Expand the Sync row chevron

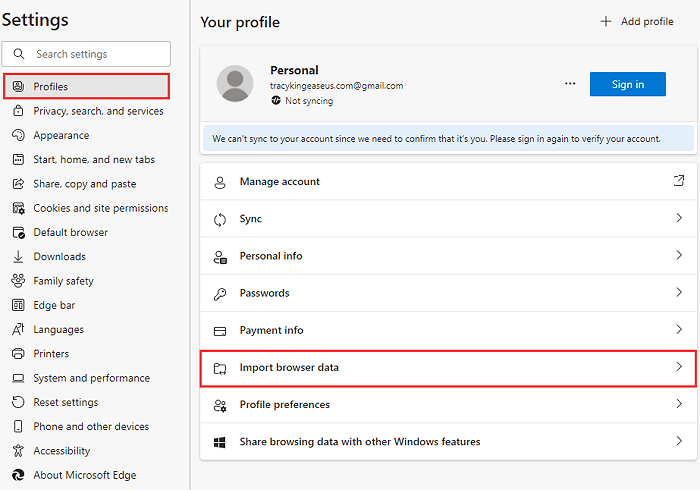pos(679,219)
